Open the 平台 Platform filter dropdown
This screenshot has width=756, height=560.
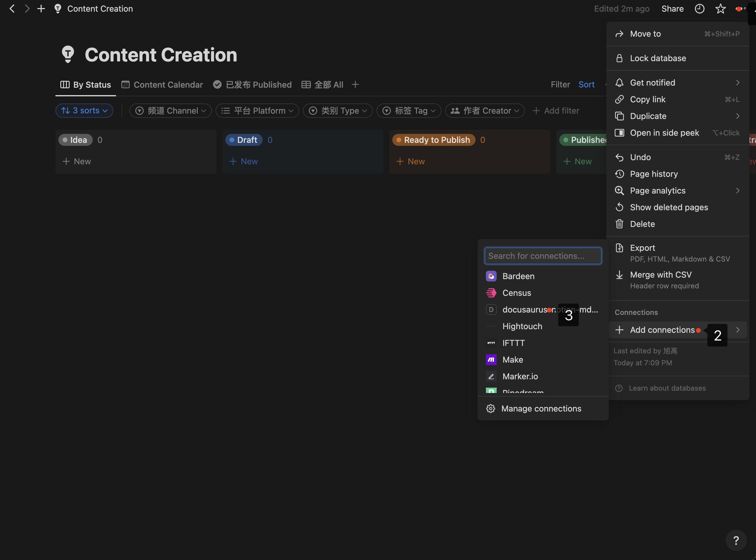(x=257, y=111)
